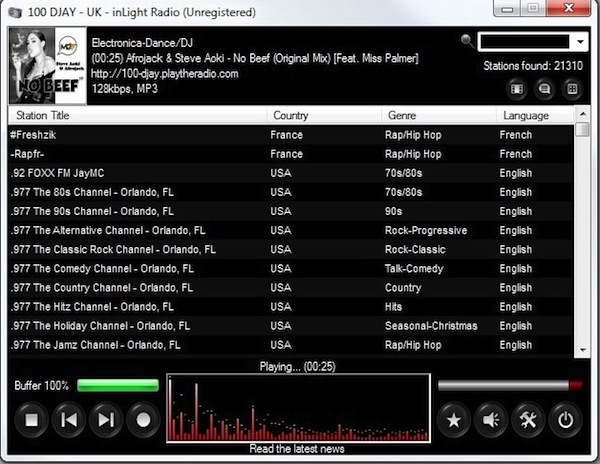
Task: Start recording with the record button
Action: click(143, 420)
